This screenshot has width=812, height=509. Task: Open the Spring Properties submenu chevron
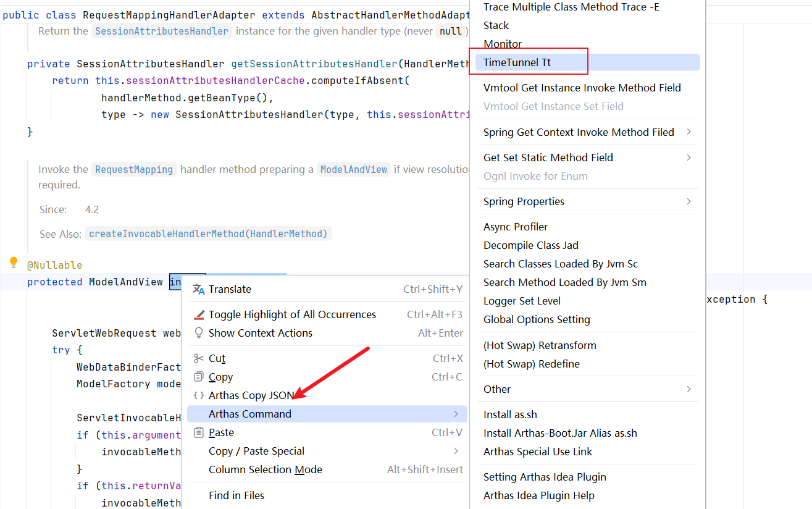point(689,201)
